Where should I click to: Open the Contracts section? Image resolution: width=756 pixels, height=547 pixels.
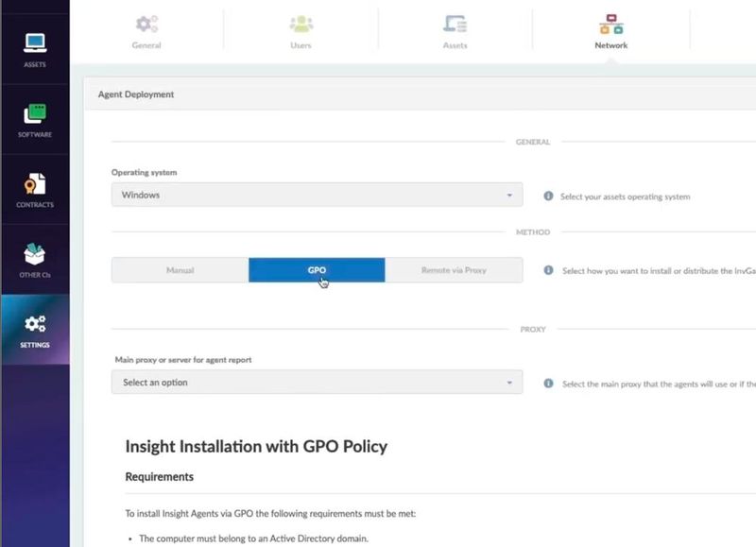click(34, 187)
